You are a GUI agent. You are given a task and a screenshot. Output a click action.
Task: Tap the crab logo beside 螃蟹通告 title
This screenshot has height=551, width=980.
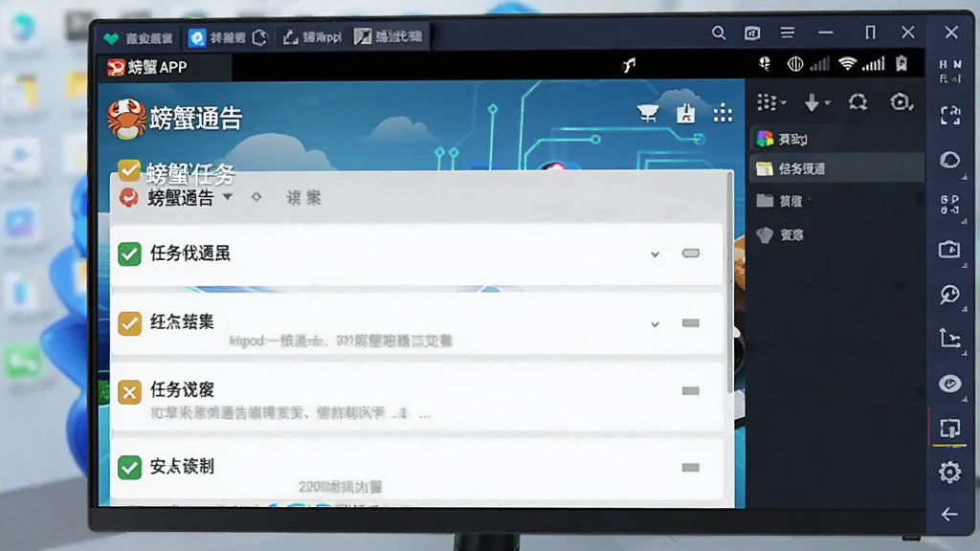pyautogui.click(x=127, y=118)
